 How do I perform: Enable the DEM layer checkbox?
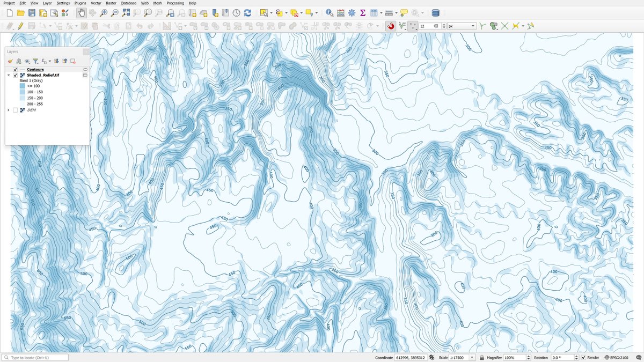15,110
